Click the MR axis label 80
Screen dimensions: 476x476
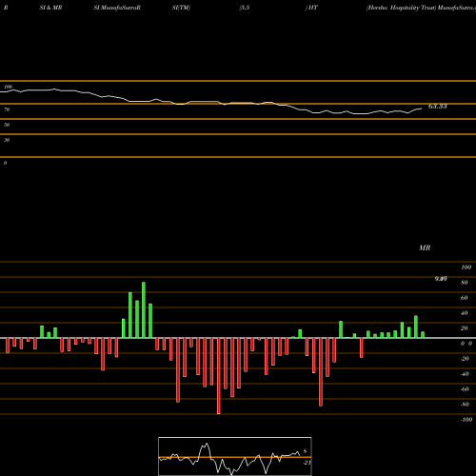pyautogui.click(x=465, y=283)
